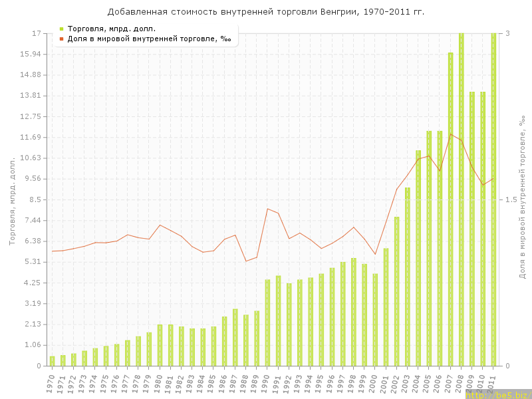The image size is (532, 399).
Task: Click the green Торговля legend marker
Action: coord(61,29)
